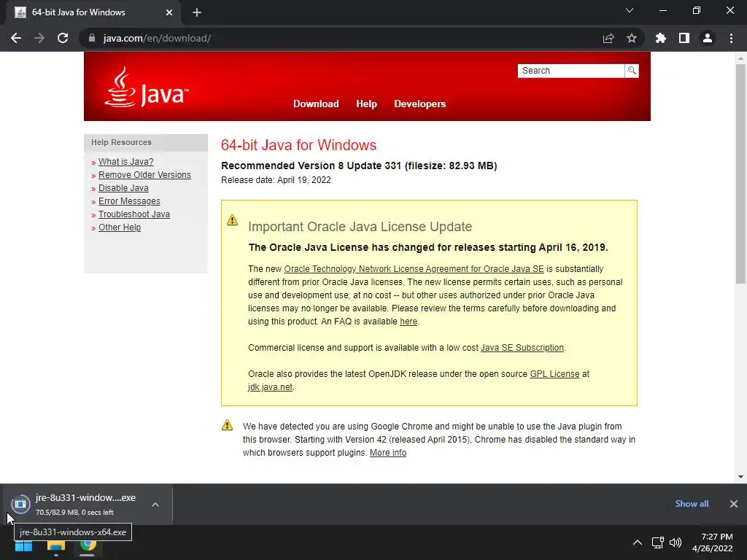Screen dimensions: 747x560
Task: View site info via the lock icon
Action: (x=92, y=38)
